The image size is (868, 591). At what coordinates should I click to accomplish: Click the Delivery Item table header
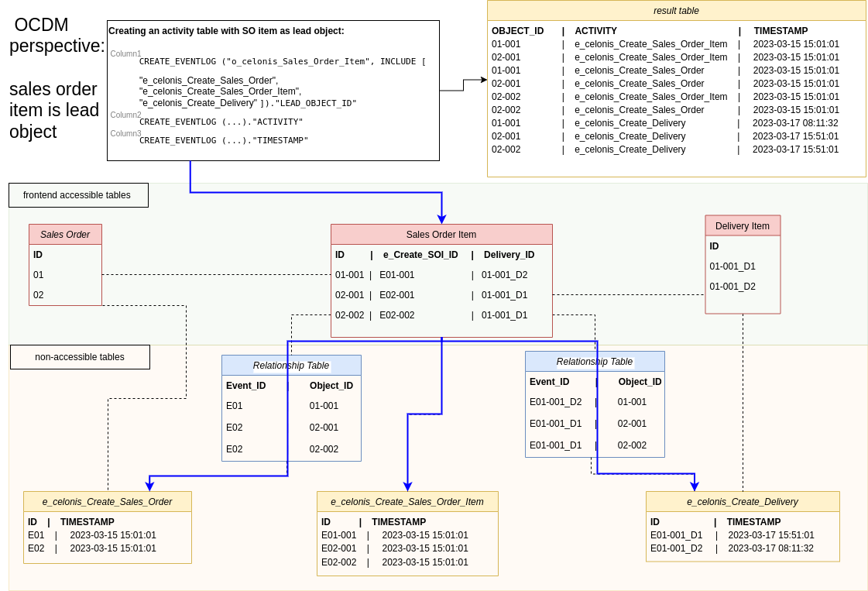point(742,225)
